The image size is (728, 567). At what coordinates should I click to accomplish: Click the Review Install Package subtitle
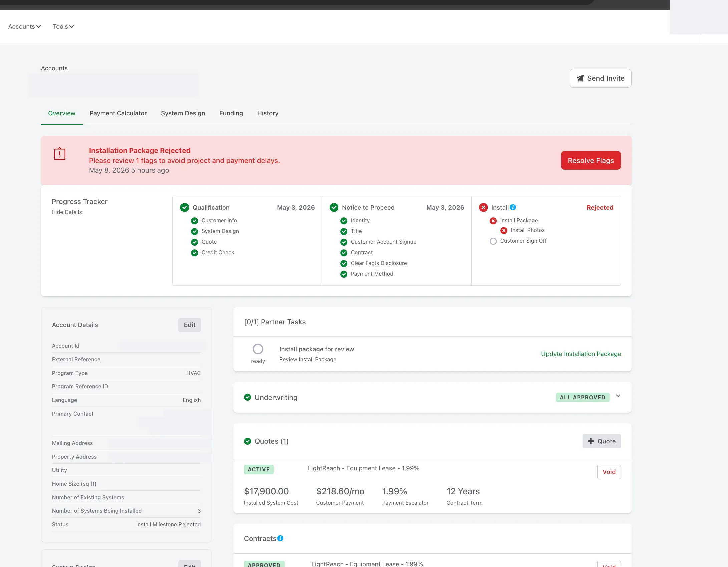[308, 359]
